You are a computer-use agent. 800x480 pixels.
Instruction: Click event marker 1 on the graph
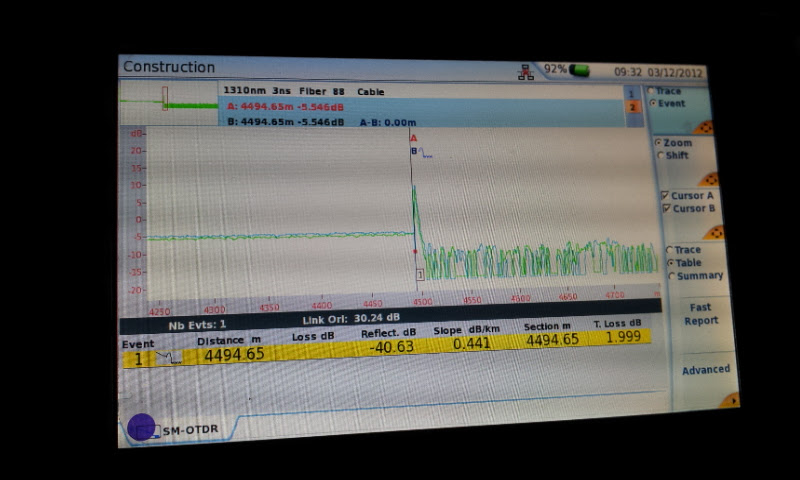[421, 273]
